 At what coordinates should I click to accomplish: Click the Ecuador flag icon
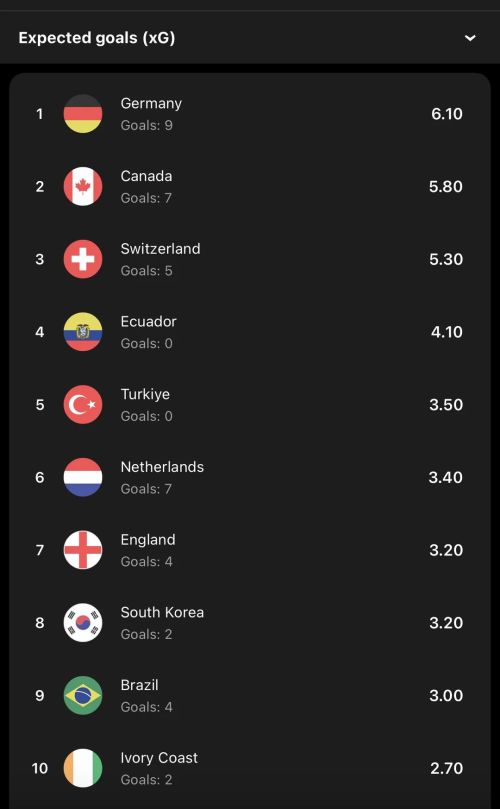tap(83, 332)
